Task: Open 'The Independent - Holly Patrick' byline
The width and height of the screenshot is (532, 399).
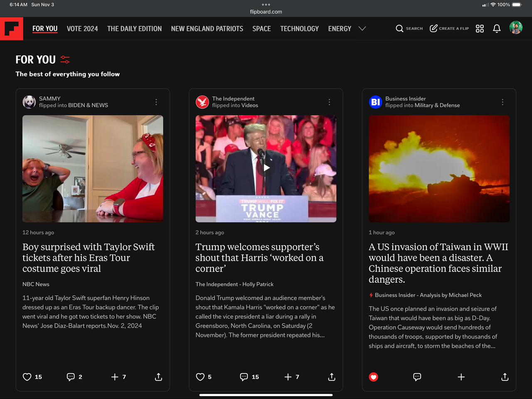Action: pos(234,284)
